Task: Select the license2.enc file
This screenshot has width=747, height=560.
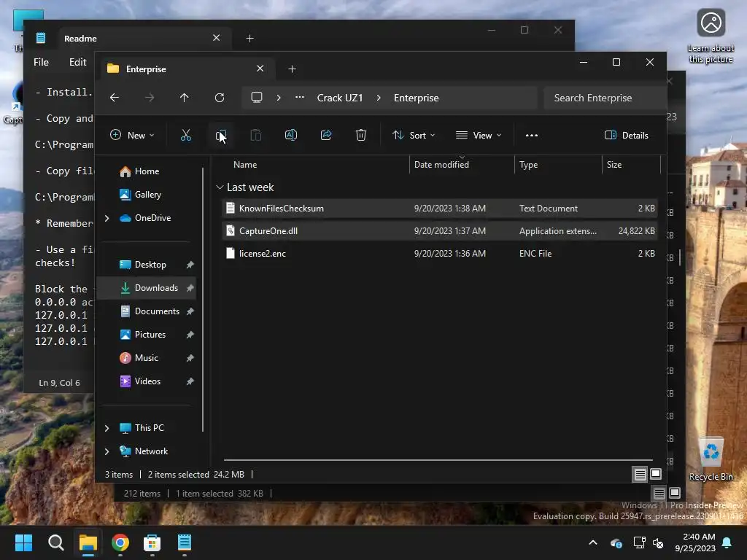Action: [440, 253]
